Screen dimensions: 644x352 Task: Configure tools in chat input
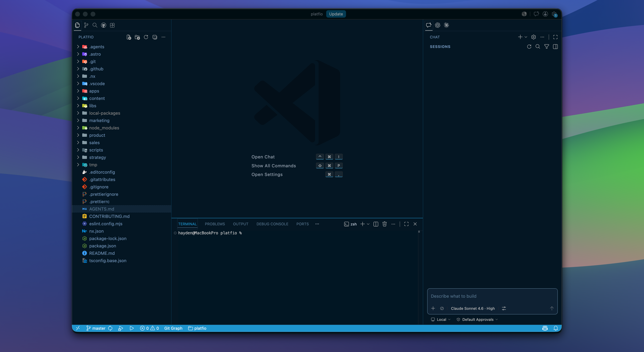tap(504, 309)
